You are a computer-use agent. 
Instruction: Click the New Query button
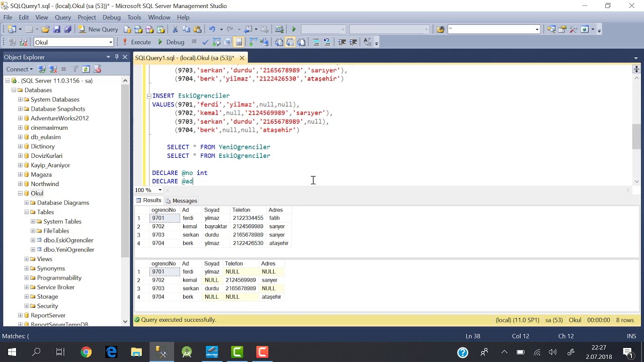click(x=98, y=29)
